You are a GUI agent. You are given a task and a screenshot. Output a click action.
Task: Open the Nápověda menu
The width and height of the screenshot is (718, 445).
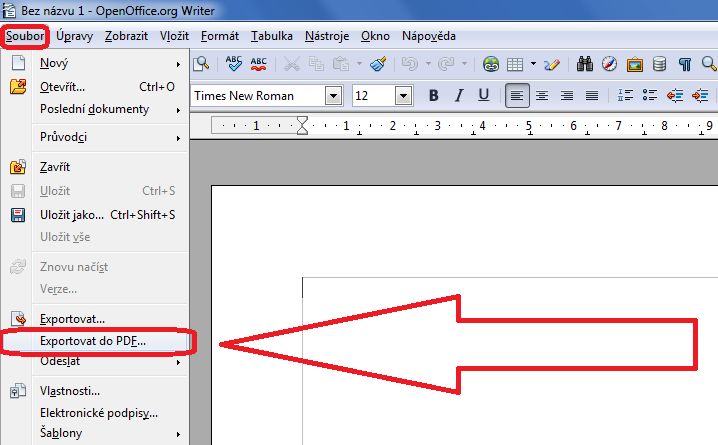[429, 36]
